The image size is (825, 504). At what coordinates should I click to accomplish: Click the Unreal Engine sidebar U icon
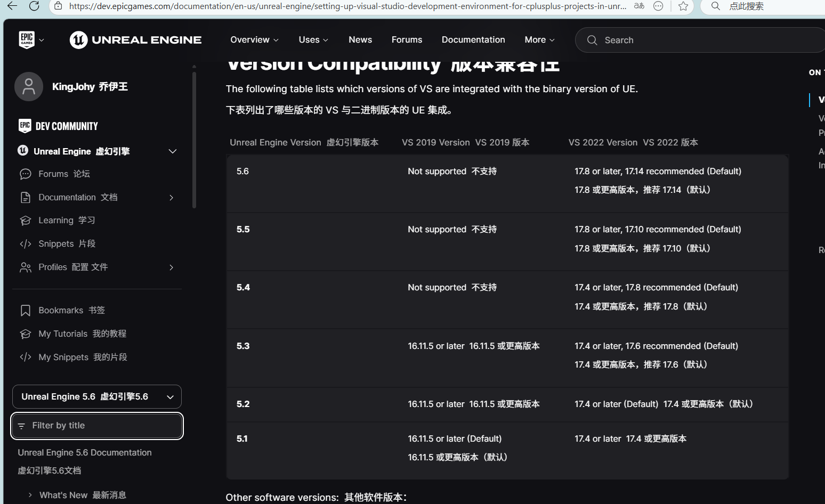tap(23, 150)
